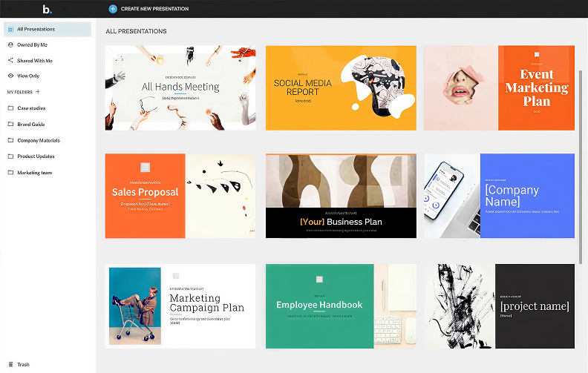Open Shared With Me filter
588x373 pixels.
pyautogui.click(x=35, y=61)
